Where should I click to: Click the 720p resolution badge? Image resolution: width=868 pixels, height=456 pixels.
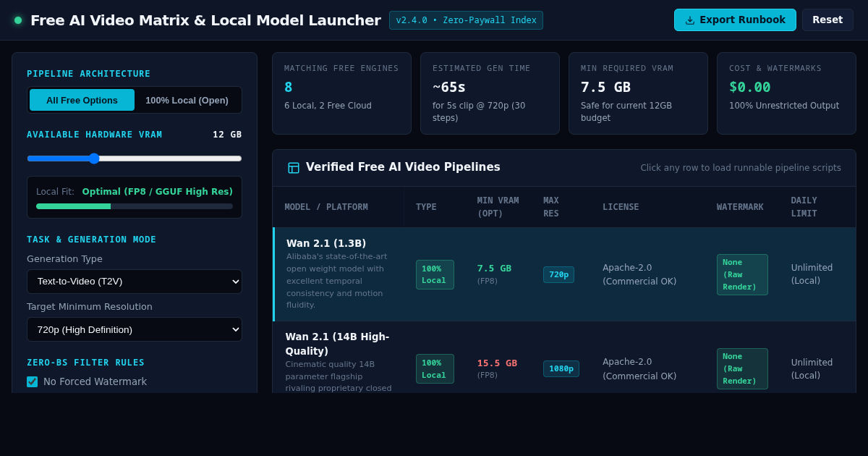(x=558, y=274)
